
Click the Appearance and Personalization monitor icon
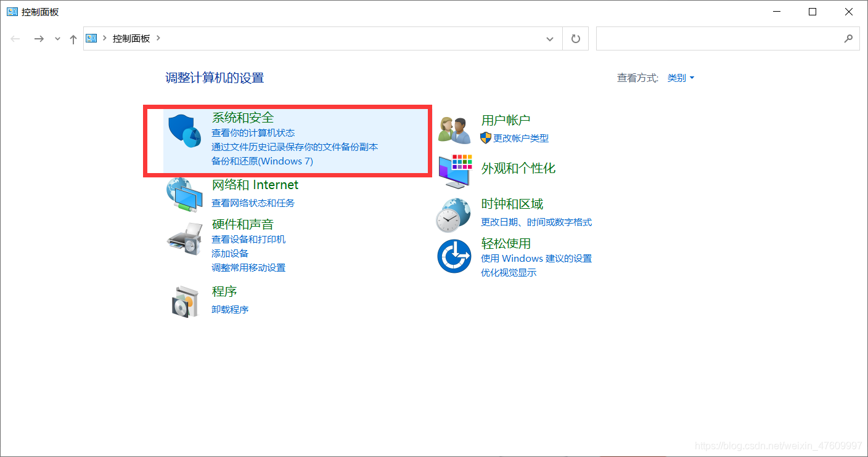click(x=455, y=171)
